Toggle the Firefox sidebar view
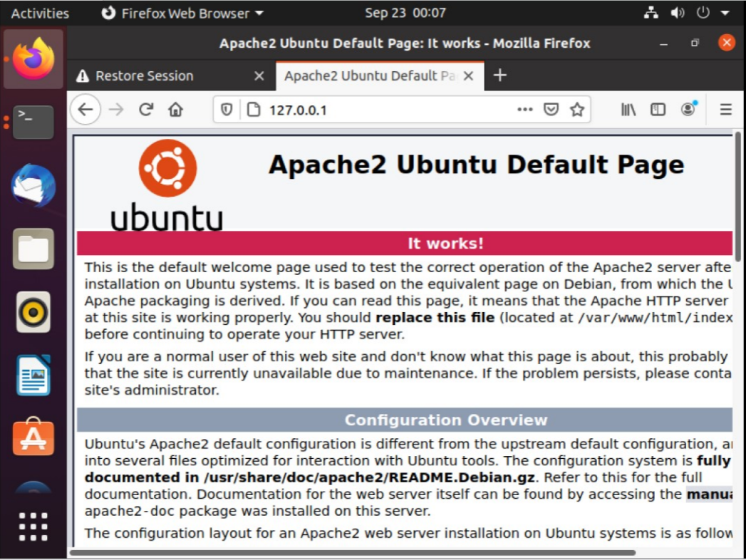This screenshot has height=560, width=746. pyautogui.click(x=658, y=110)
